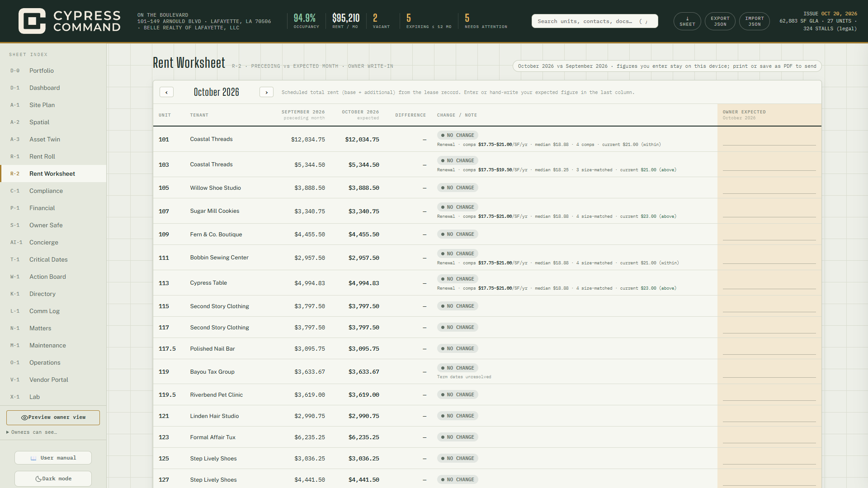Click the Cypress Command logo icon

[32, 21]
